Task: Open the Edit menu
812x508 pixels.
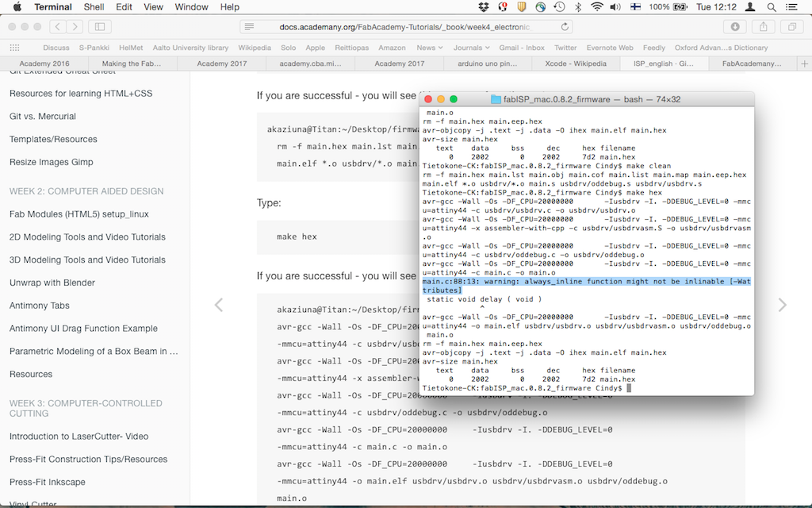Action: 124,6
